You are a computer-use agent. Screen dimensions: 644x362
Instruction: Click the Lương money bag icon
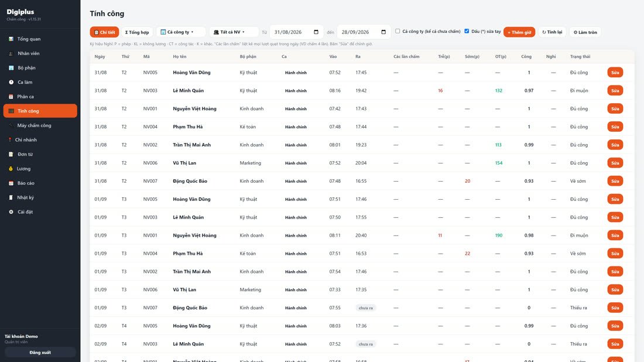[11, 169]
